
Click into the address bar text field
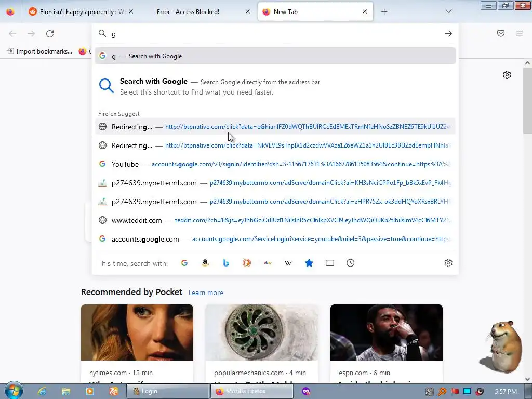(x=276, y=34)
